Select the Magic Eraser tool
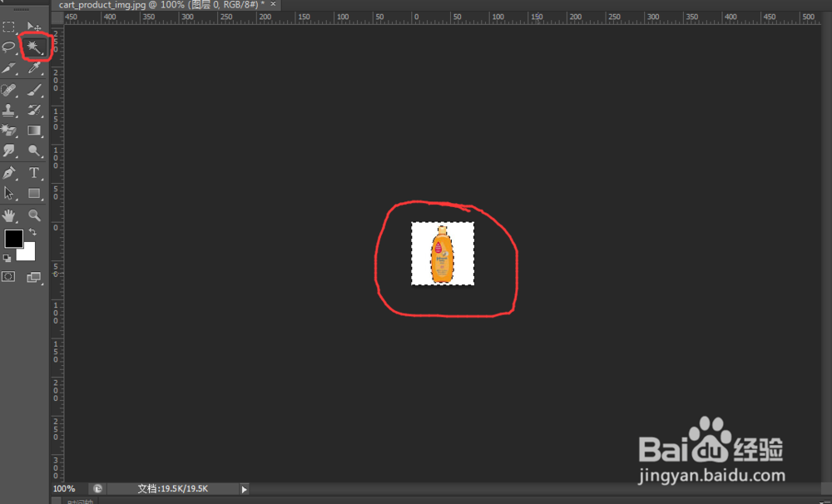This screenshot has height=504, width=832. click(x=9, y=131)
